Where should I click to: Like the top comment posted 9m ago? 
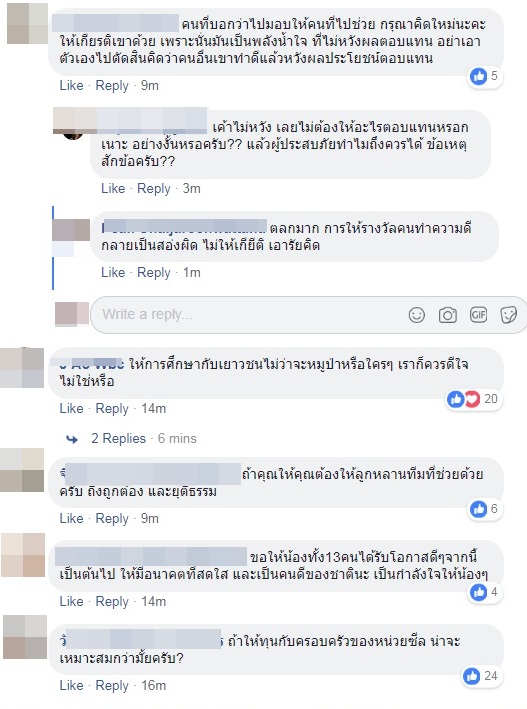pos(71,85)
